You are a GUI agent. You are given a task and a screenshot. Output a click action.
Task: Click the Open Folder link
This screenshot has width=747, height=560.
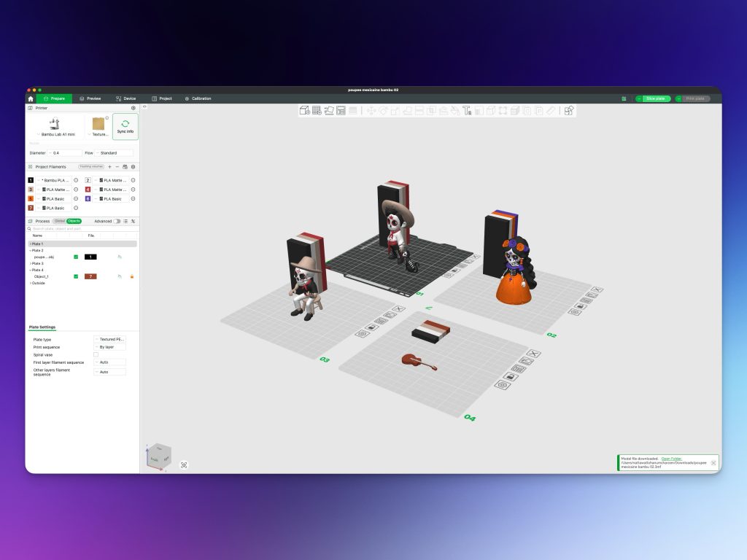(x=671, y=458)
